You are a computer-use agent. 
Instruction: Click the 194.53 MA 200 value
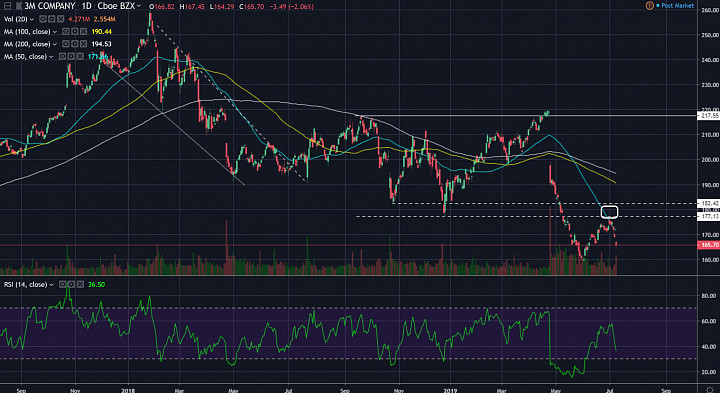[102, 44]
